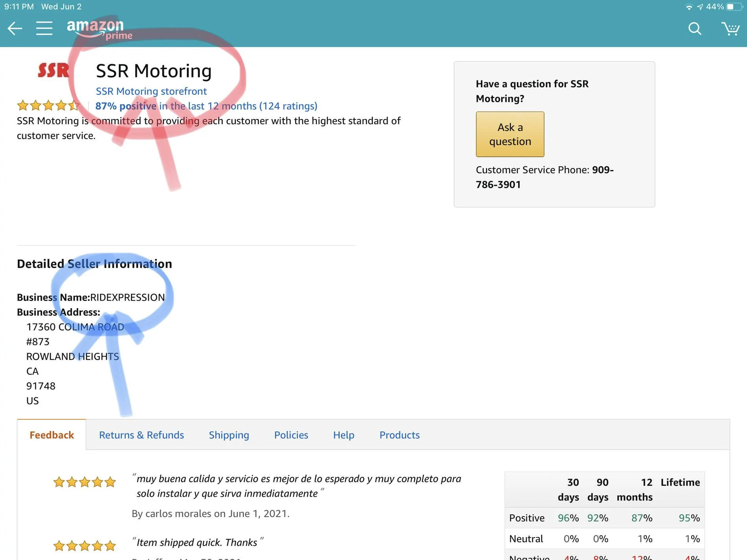Select the status bar time 9:11 PM

(x=19, y=7)
